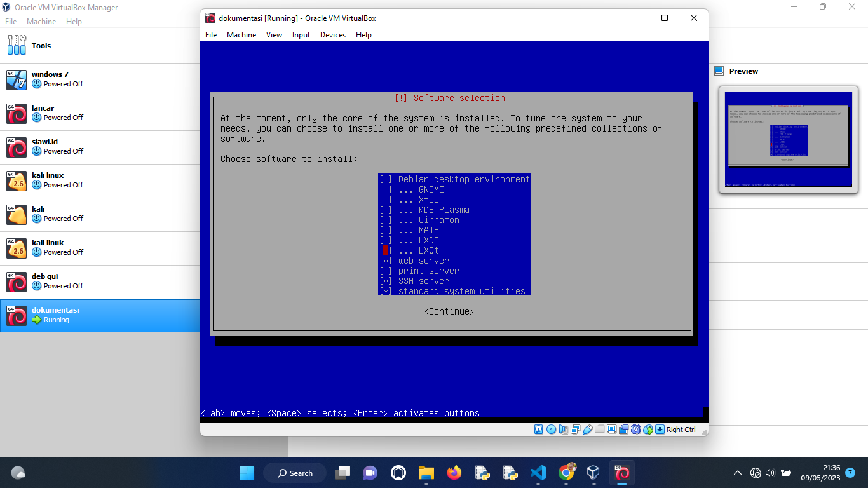The width and height of the screenshot is (868, 488).
Task: Toggle the KDE Plasma checkbox
Action: click(x=386, y=210)
